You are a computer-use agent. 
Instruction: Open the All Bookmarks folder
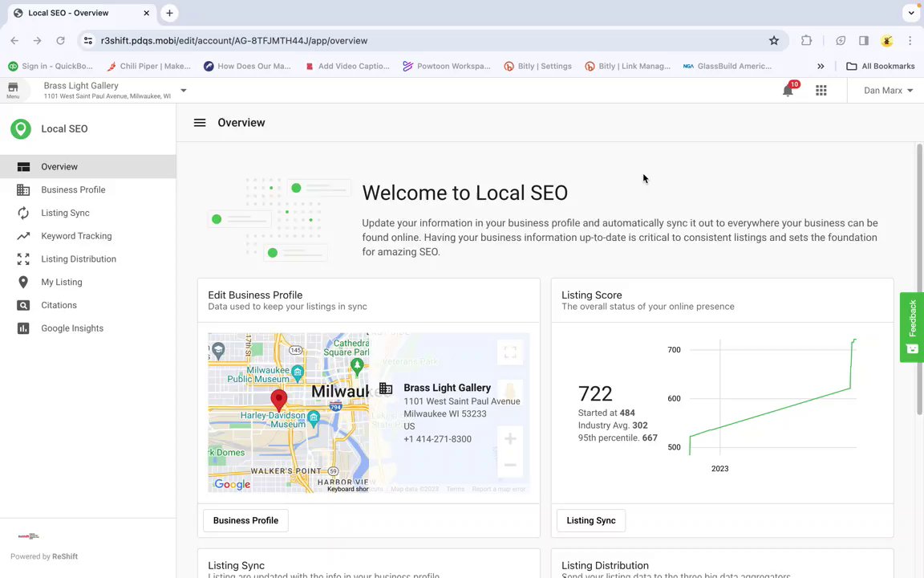click(881, 66)
